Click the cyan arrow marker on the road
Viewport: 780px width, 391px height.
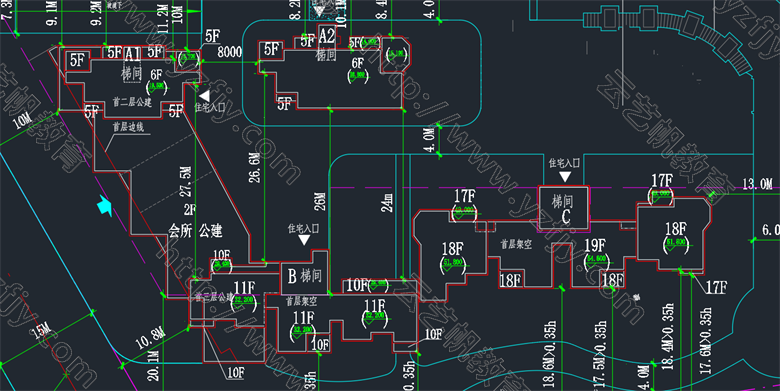104,205
